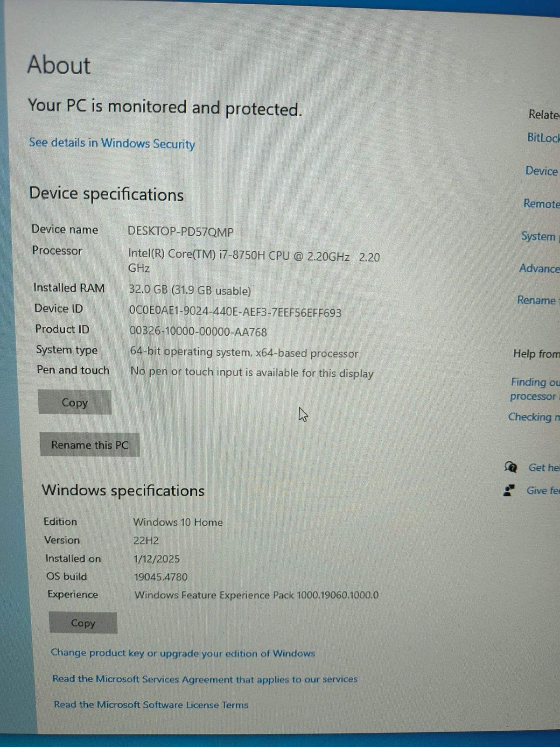Click Rename this PC button
The width and height of the screenshot is (560, 747).
pos(90,445)
